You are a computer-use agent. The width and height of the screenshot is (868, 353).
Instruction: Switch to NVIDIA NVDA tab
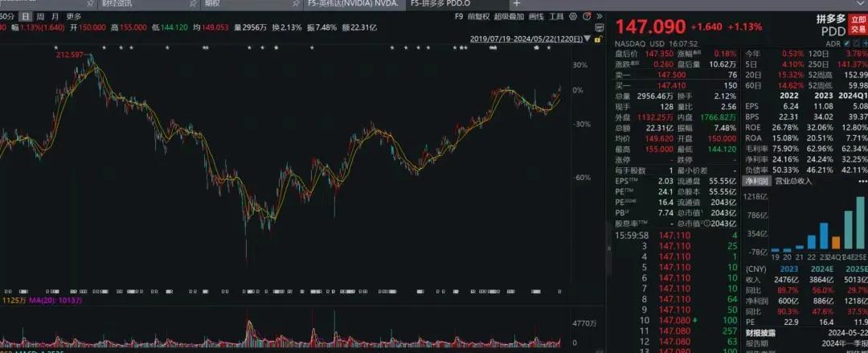[353, 3]
